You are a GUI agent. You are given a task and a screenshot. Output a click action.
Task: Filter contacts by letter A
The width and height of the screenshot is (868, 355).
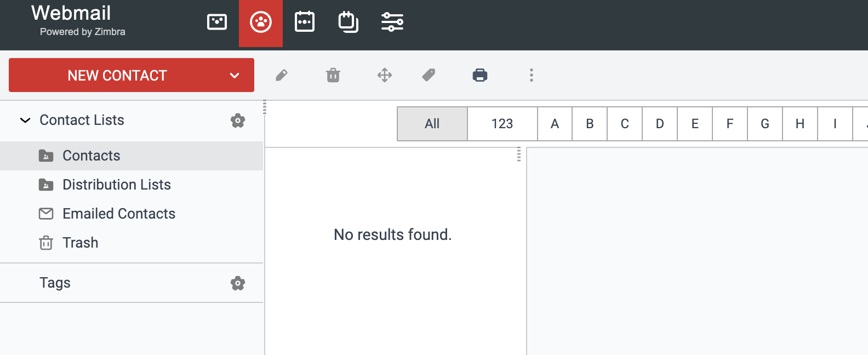(555, 124)
